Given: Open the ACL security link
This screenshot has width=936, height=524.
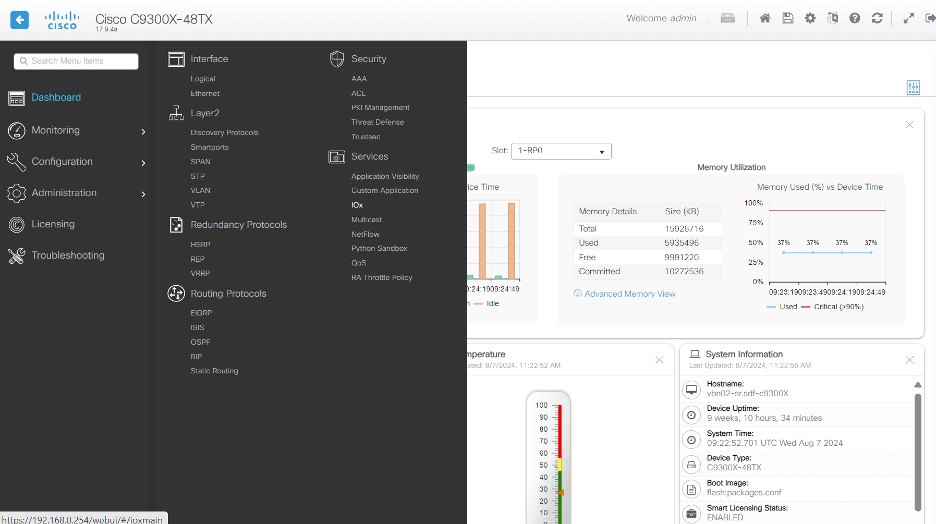Looking at the screenshot, I should [358, 93].
